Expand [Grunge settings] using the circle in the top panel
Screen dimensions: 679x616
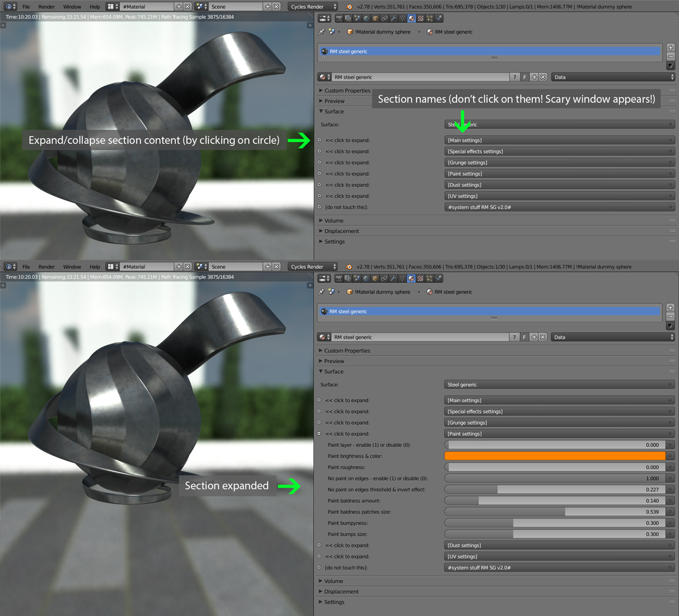(319, 163)
